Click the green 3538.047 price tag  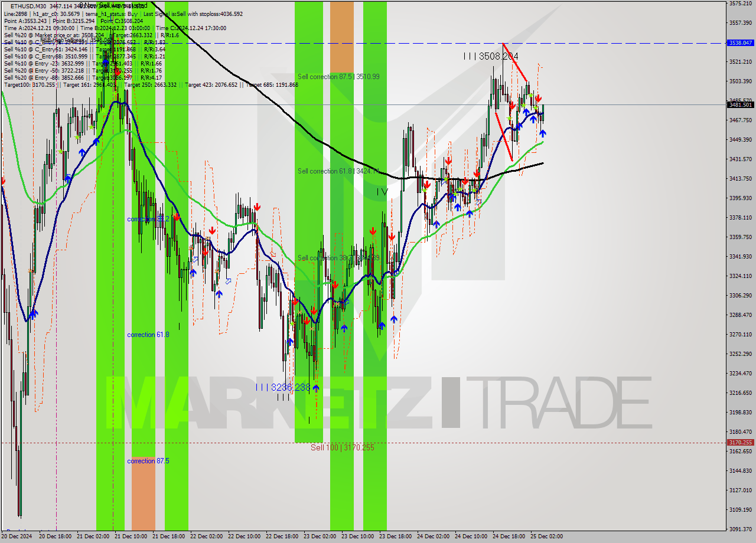tap(740, 42)
